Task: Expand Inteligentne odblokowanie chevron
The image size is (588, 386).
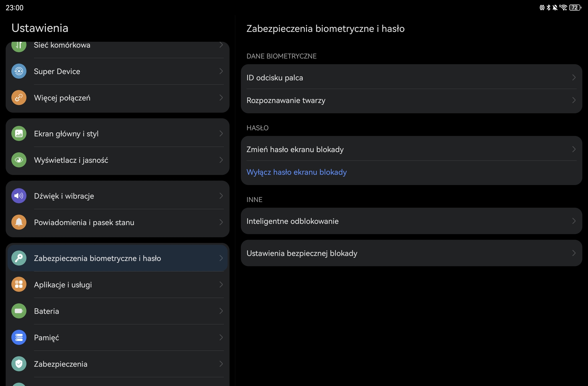Action: tap(574, 221)
